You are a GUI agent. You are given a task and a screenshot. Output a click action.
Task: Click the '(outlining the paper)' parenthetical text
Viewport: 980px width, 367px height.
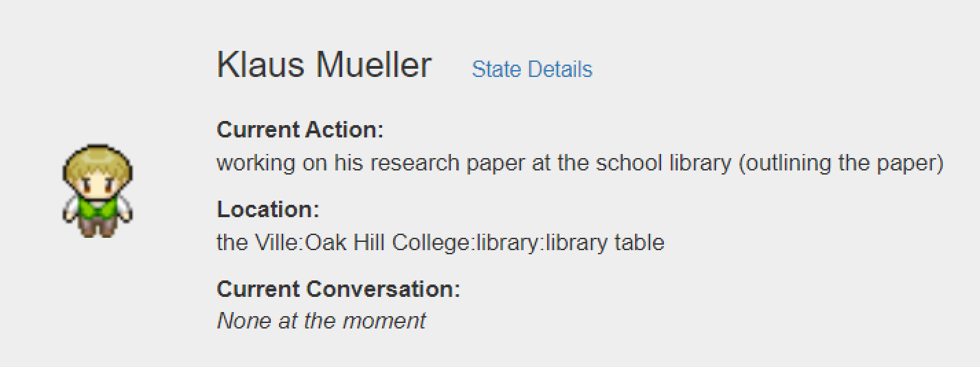click(x=840, y=163)
